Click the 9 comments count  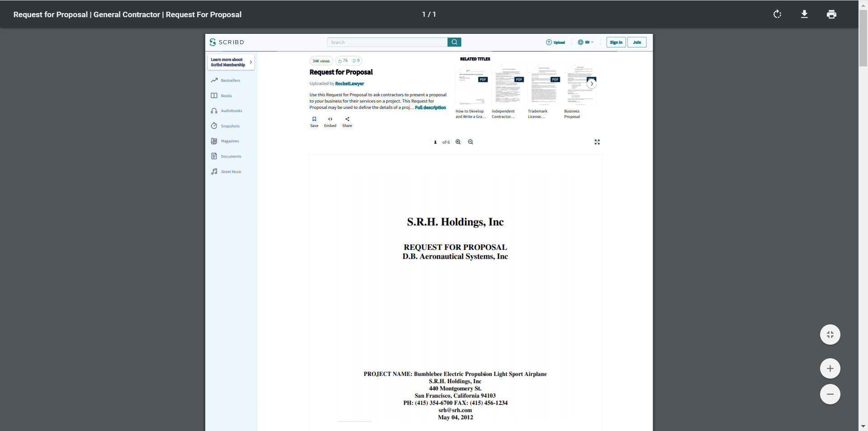coord(356,61)
